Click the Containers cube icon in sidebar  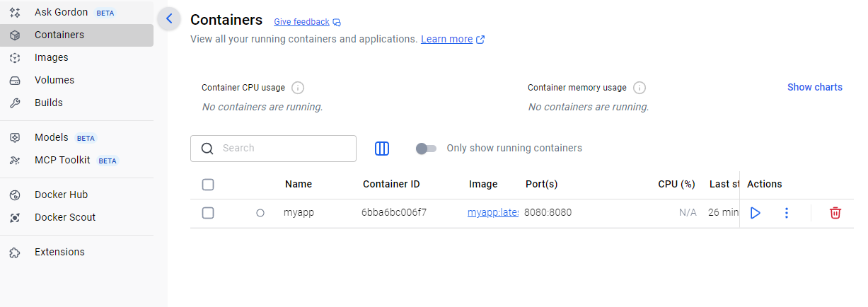15,35
